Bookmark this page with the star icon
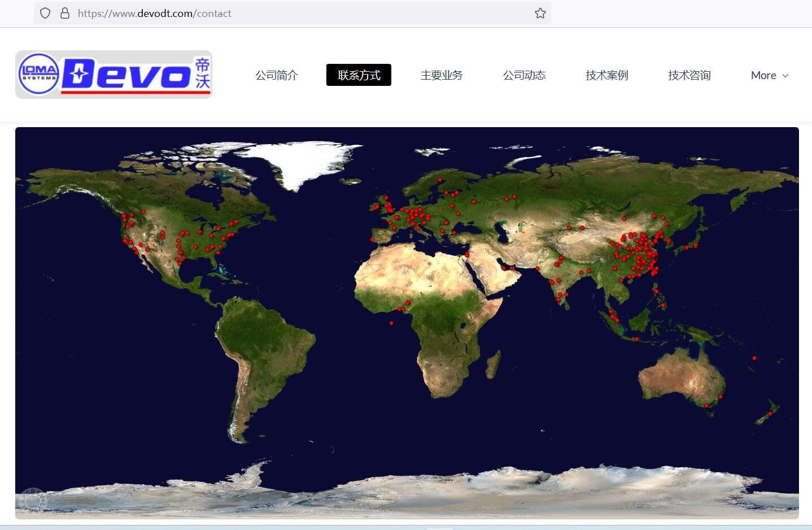Image resolution: width=812 pixels, height=530 pixels. point(540,13)
